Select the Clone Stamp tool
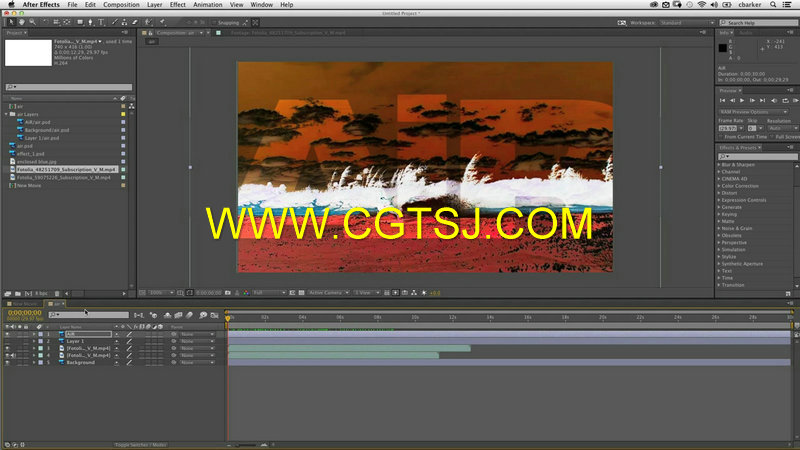This screenshot has height=450, width=800. click(x=124, y=22)
